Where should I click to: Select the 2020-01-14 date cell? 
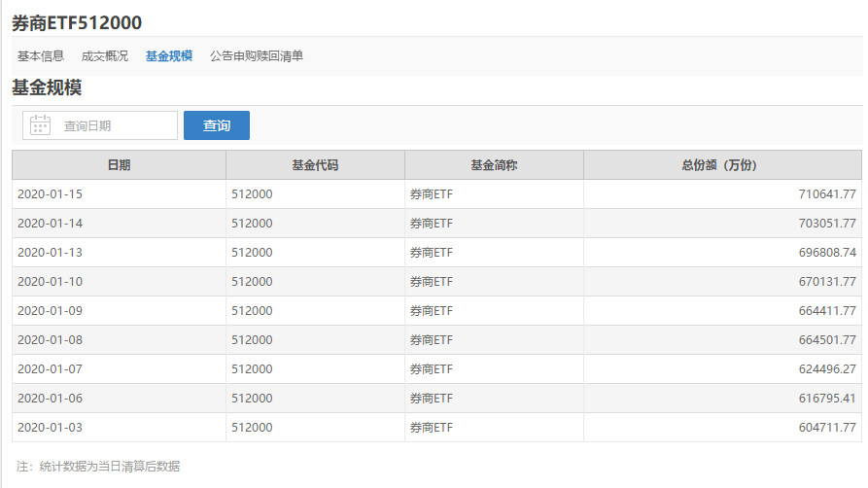tap(51, 224)
